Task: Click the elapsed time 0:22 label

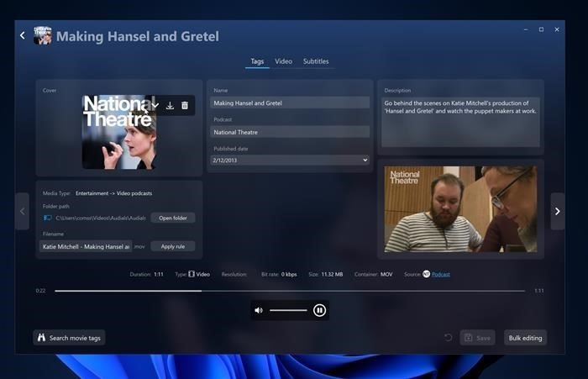Action: pos(40,291)
